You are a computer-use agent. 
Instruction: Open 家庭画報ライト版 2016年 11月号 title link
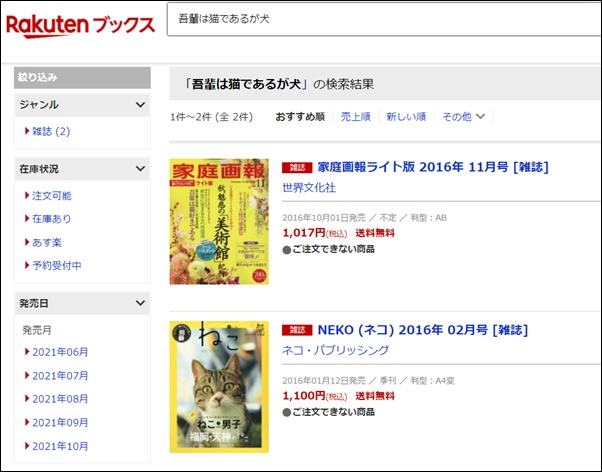click(433, 167)
